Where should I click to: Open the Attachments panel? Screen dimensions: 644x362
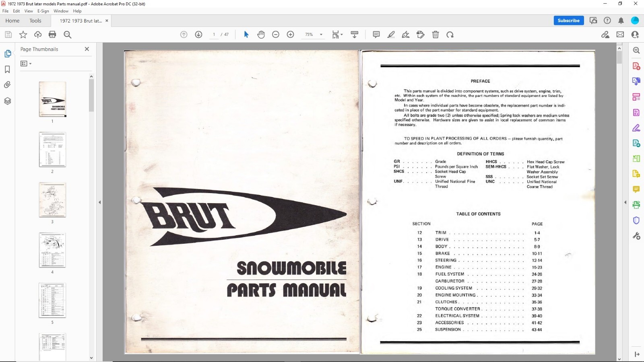[x=8, y=85]
